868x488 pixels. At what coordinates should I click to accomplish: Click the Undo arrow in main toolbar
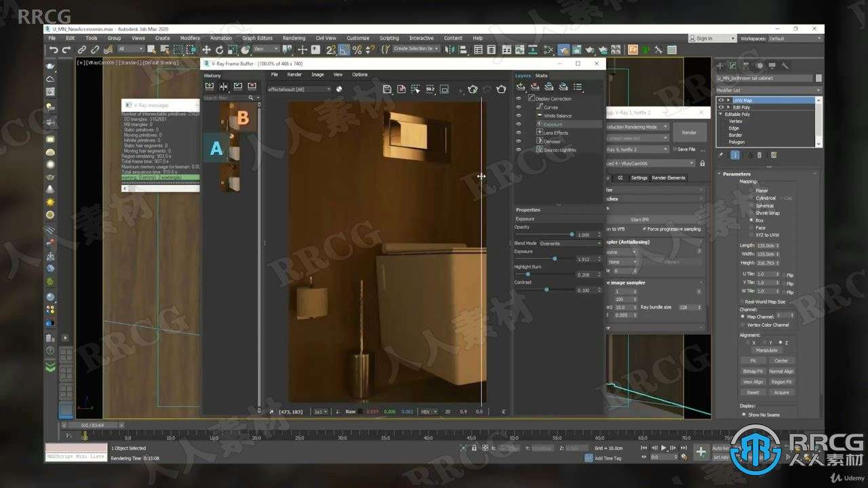(x=54, y=49)
